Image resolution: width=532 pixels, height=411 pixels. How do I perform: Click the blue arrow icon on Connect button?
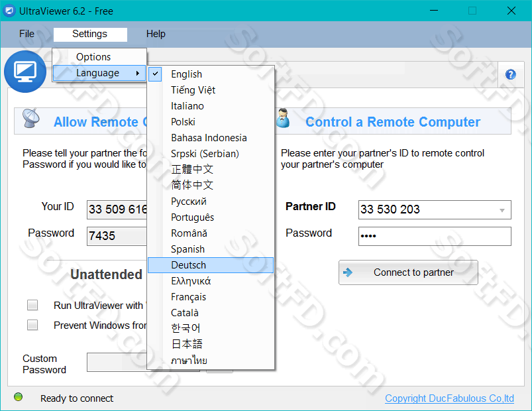pyautogui.click(x=348, y=272)
